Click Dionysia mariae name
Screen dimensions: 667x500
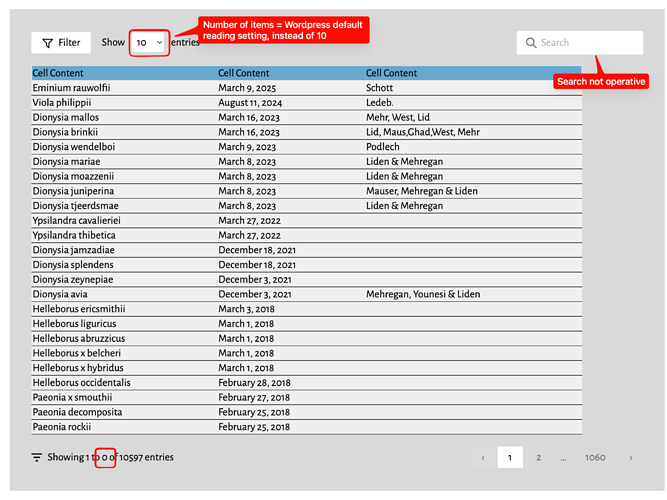tap(66, 161)
